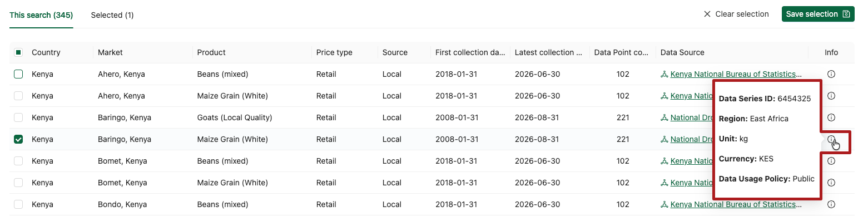This screenshot has width=868, height=216.
Task: Open info icon for Bomet Beans (mixed) row
Action: point(831,161)
